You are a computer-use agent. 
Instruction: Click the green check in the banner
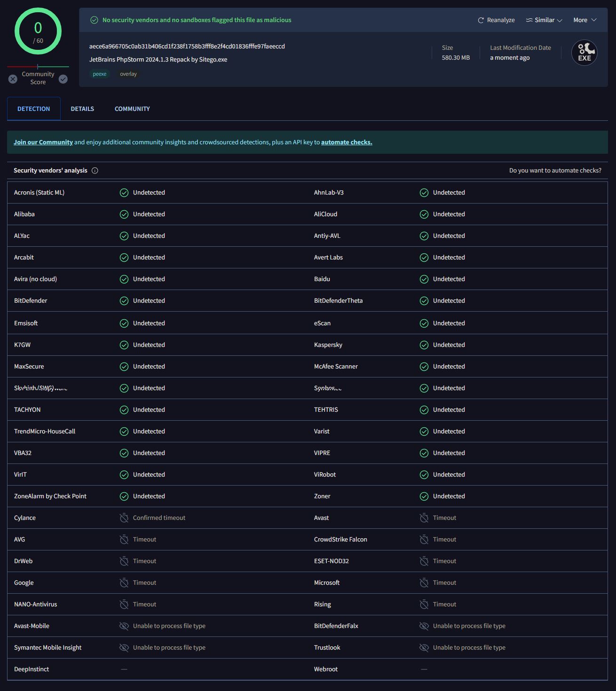pos(94,20)
